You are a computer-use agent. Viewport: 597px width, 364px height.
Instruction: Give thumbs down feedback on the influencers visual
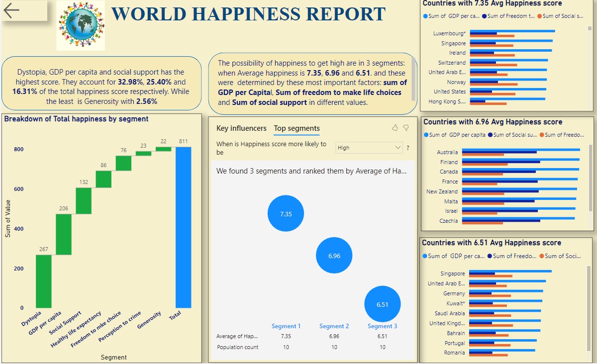click(405, 128)
